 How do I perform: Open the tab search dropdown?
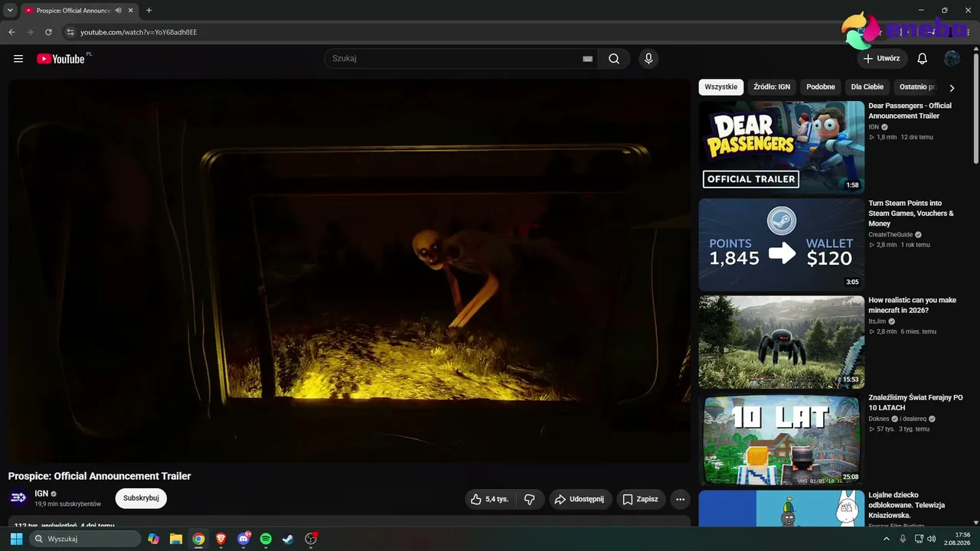coord(10,11)
